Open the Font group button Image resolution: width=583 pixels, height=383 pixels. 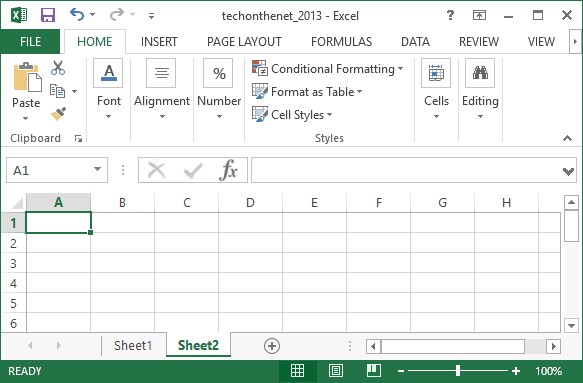[x=108, y=89]
